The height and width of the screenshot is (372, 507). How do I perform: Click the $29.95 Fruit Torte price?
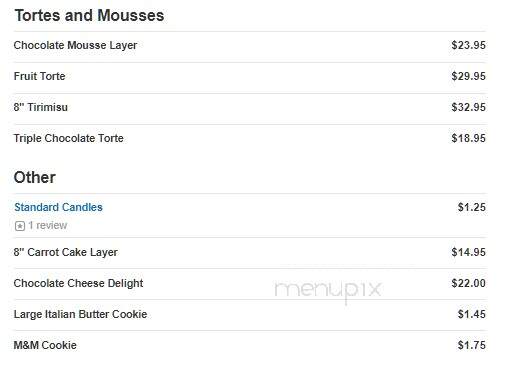pos(468,76)
